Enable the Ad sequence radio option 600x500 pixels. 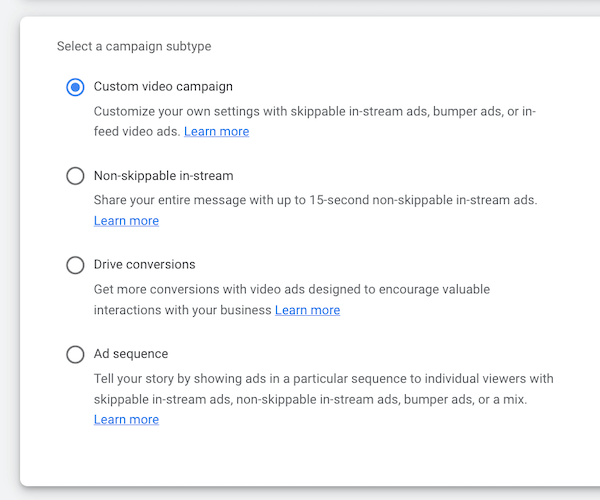(75, 354)
